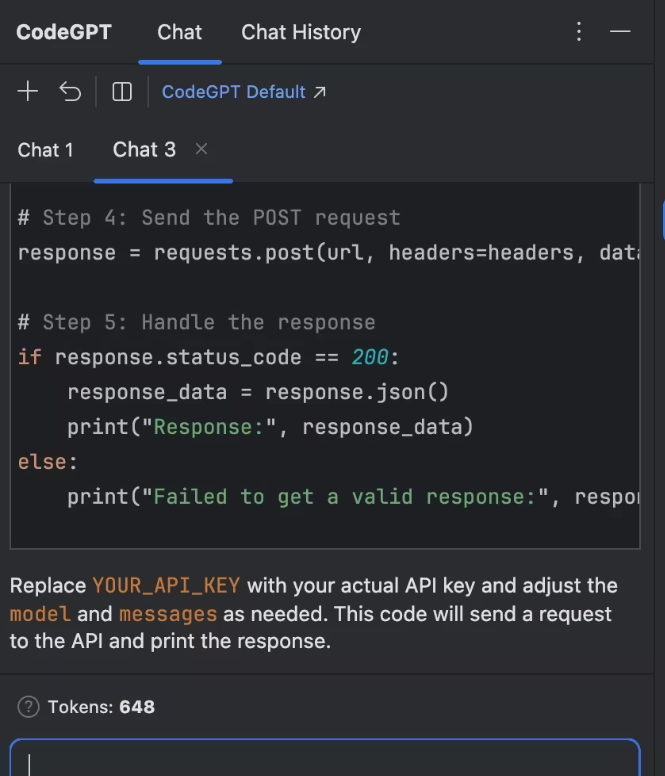Start a new chat with plus icon

click(x=28, y=92)
